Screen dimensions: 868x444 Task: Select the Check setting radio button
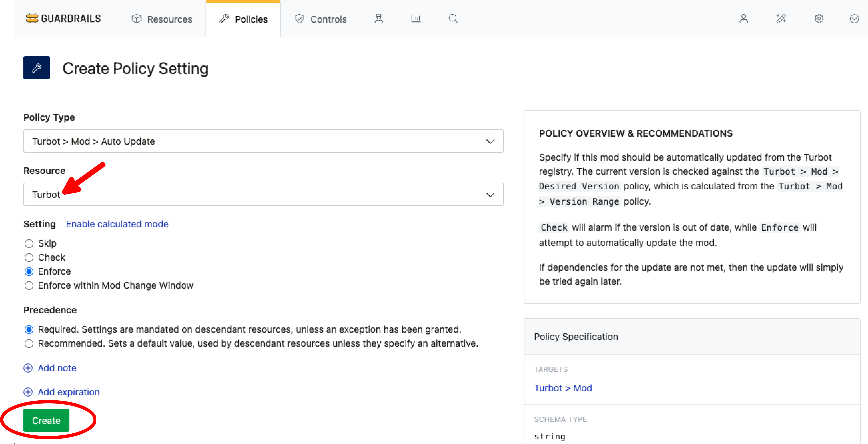coord(29,258)
